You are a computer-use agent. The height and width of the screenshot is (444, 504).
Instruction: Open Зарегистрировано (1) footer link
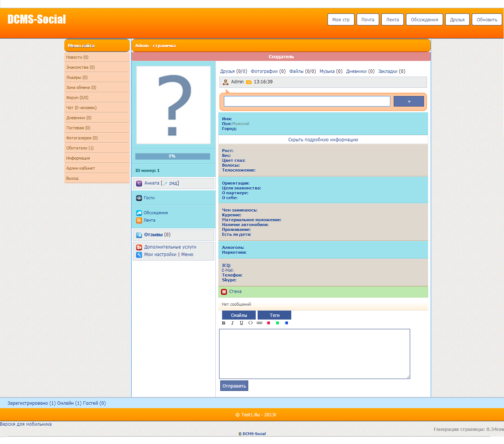[31, 403]
